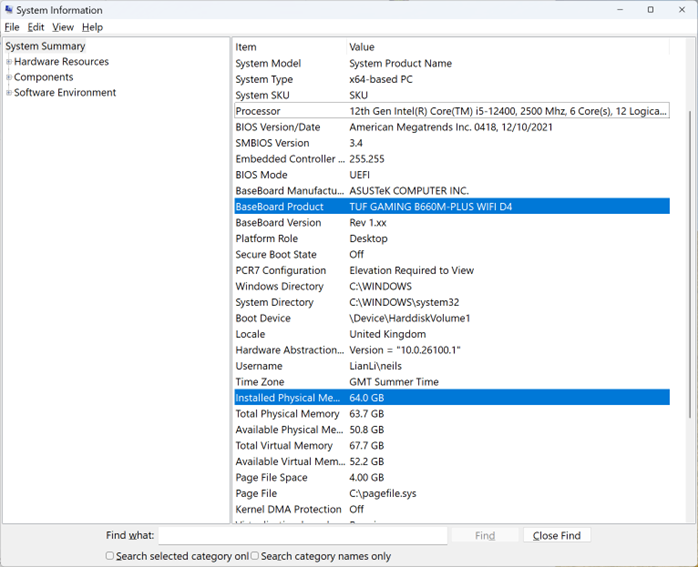Select the BaseBoard Manufacturer row
698x567 pixels.
pos(452,190)
